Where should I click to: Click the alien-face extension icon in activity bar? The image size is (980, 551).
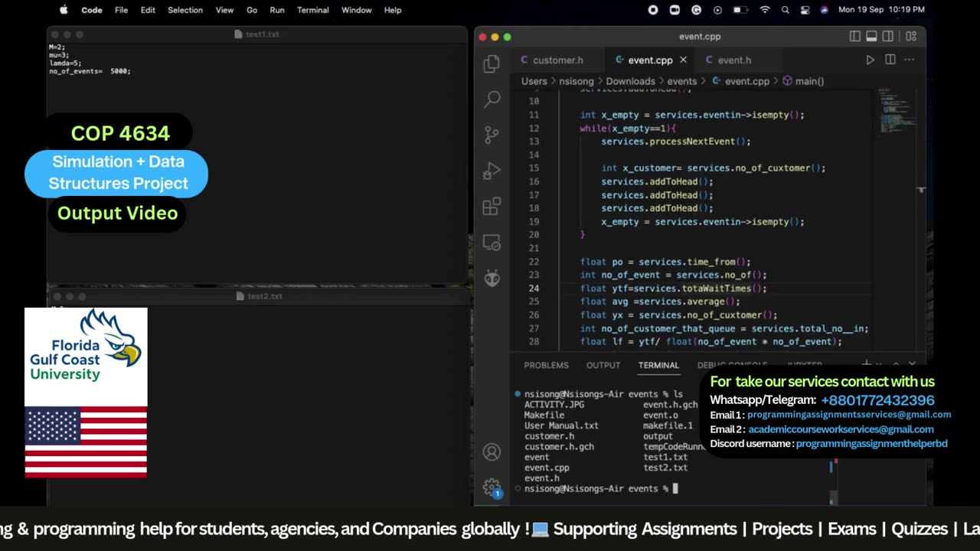point(492,279)
